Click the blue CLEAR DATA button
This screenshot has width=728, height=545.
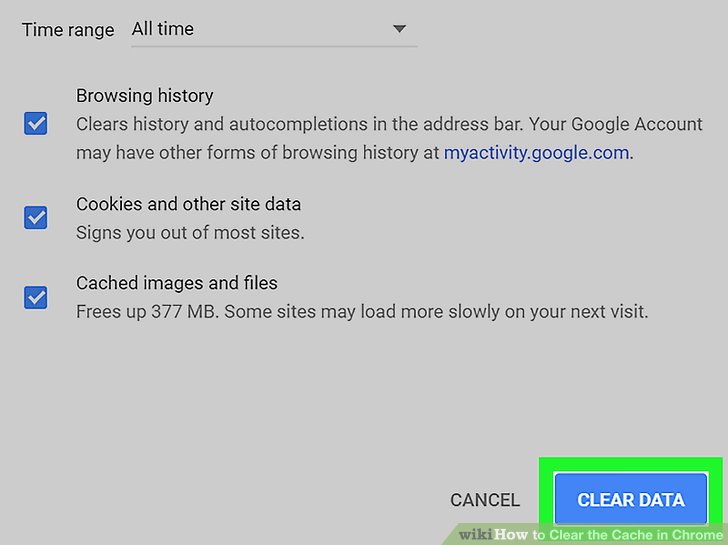point(630,500)
